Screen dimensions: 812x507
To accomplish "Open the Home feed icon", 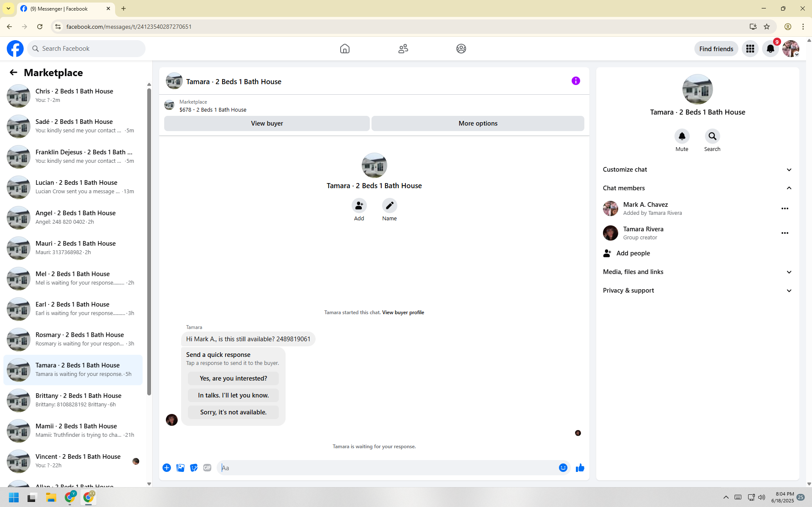I will coord(345,49).
